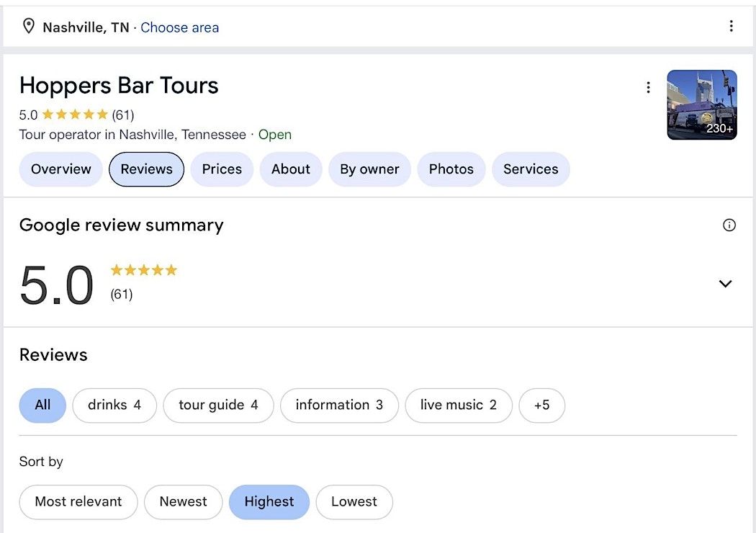Open Hoppers Bar Tours more options menu
Screen dimensions: 756x533
(x=648, y=87)
